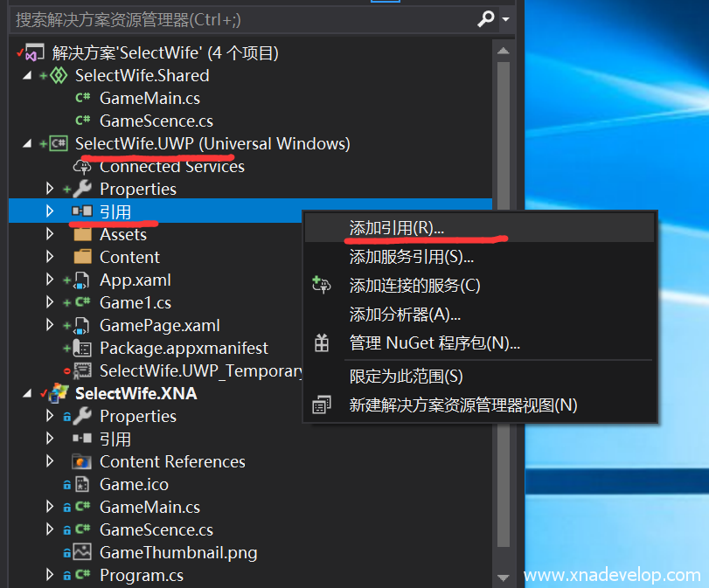Choose 添加引用(R)... from the context menu

click(396, 228)
